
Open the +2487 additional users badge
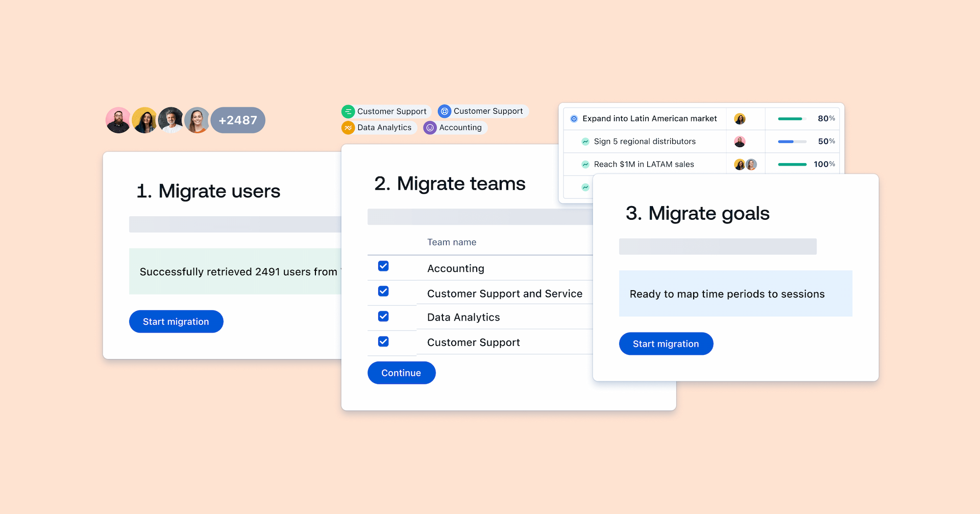238,120
